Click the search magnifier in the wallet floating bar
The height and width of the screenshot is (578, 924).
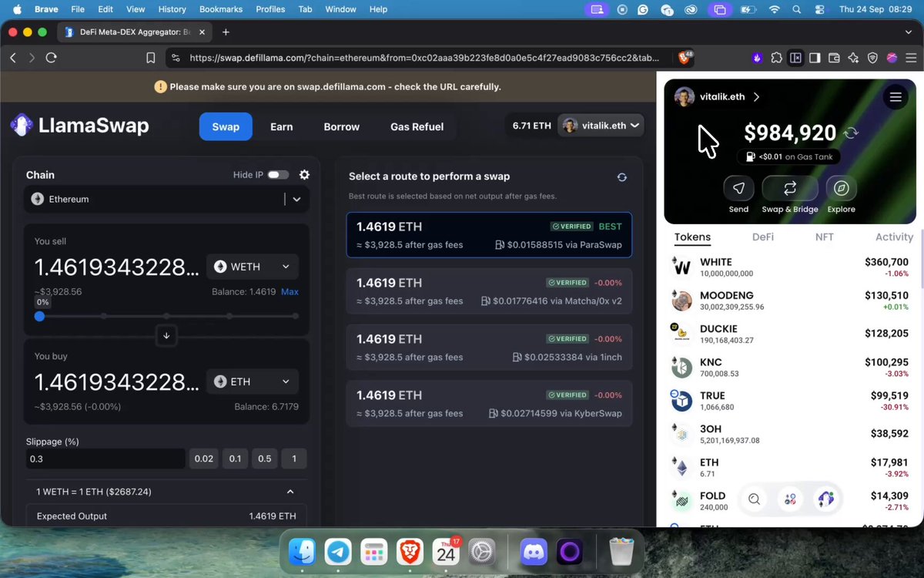(x=754, y=499)
